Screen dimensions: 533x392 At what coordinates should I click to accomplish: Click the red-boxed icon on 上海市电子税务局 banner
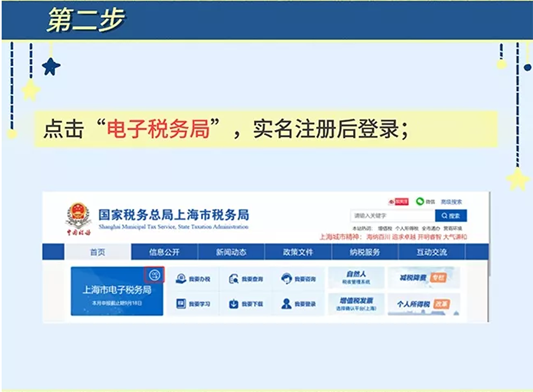154,275
